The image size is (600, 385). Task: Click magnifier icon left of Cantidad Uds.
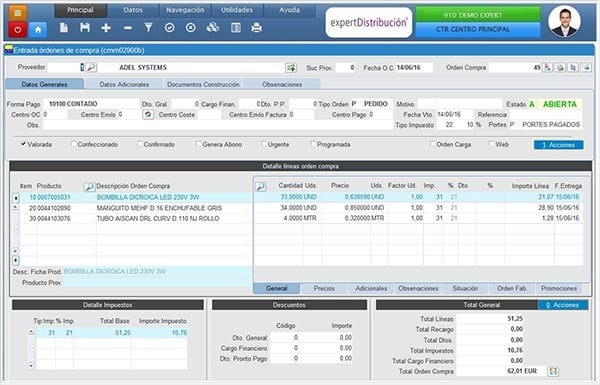tap(261, 186)
